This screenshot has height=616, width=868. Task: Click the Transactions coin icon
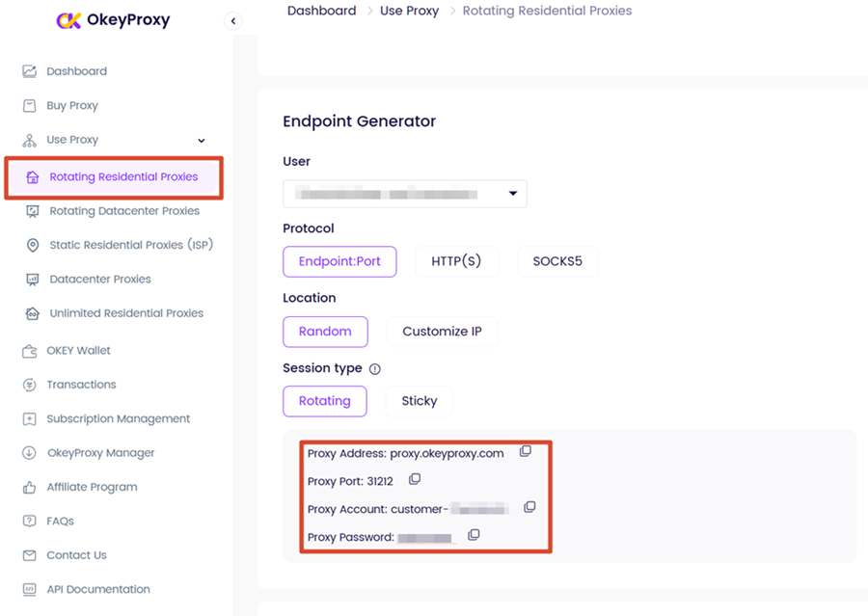click(29, 385)
